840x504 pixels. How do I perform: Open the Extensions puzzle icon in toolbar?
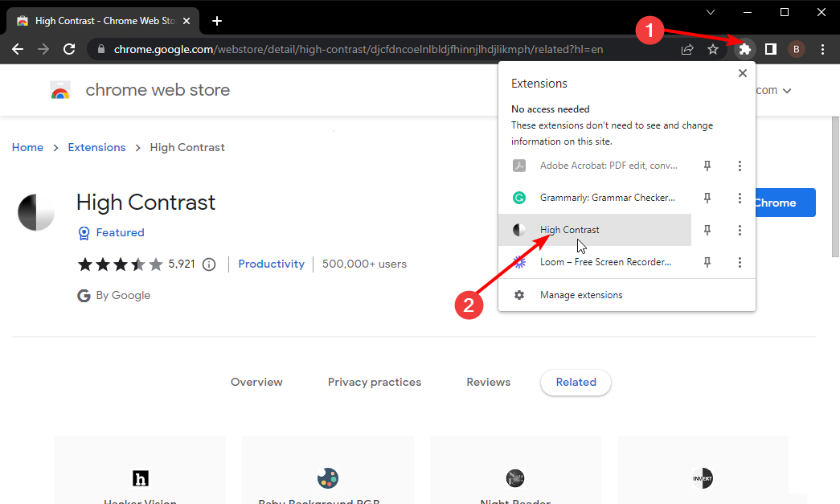point(744,49)
